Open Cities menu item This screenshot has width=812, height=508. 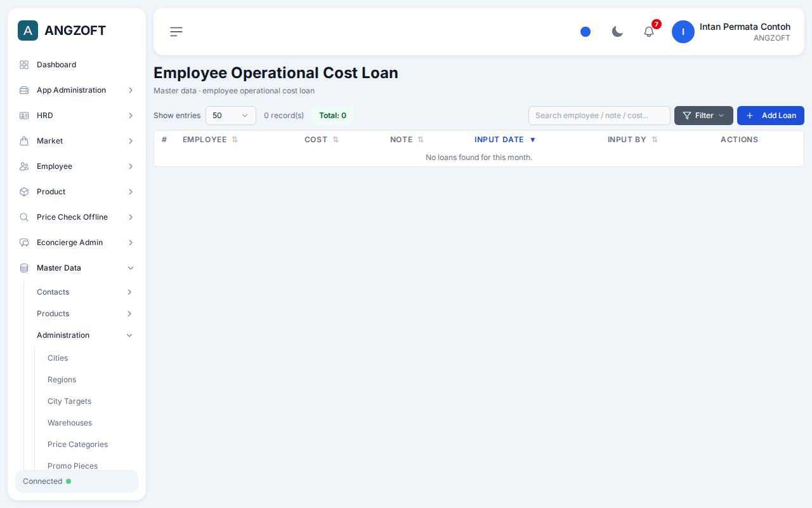pyautogui.click(x=58, y=358)
